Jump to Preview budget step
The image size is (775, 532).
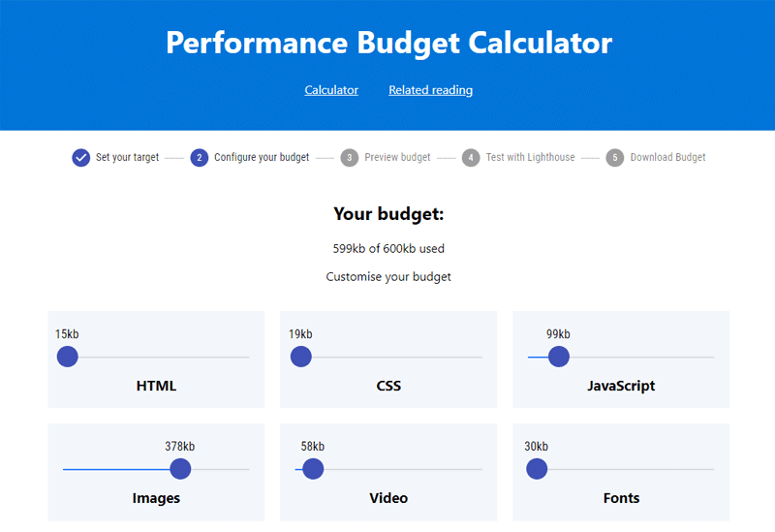(x=397, y=157)
